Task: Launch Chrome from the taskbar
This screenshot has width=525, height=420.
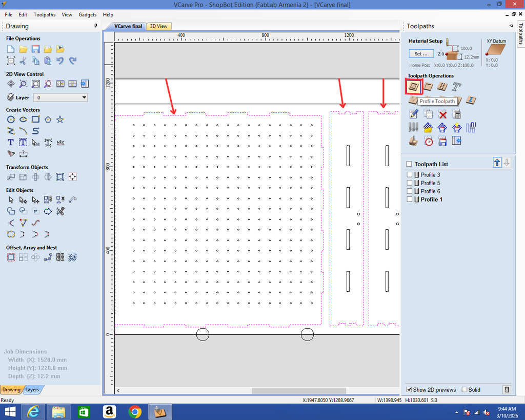Action: tap(135, 412)
